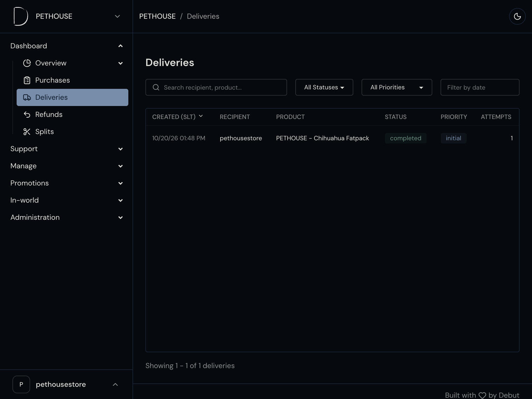532x399 pixels.
Task: Sort by the Created (SLT) column
Action: (177, 117)
